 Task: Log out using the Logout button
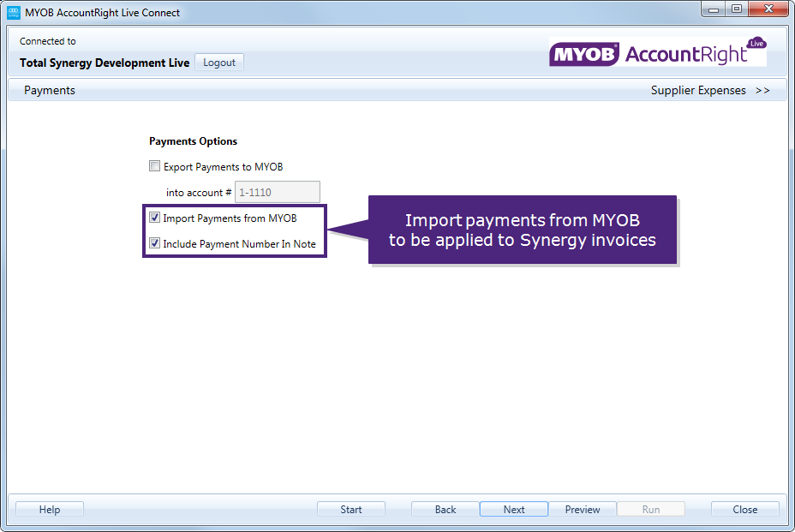tap(219, 63)
